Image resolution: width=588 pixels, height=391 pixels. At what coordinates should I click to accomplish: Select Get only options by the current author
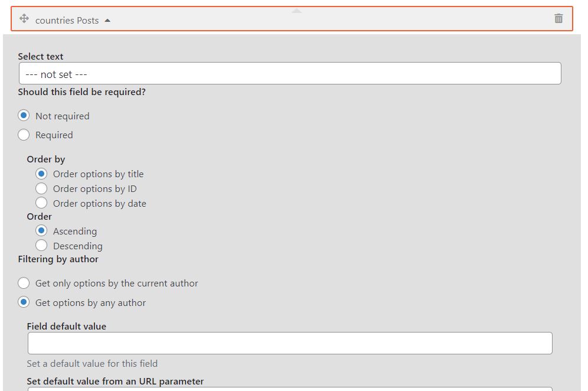pyautogui.click(x=24, y=283)
